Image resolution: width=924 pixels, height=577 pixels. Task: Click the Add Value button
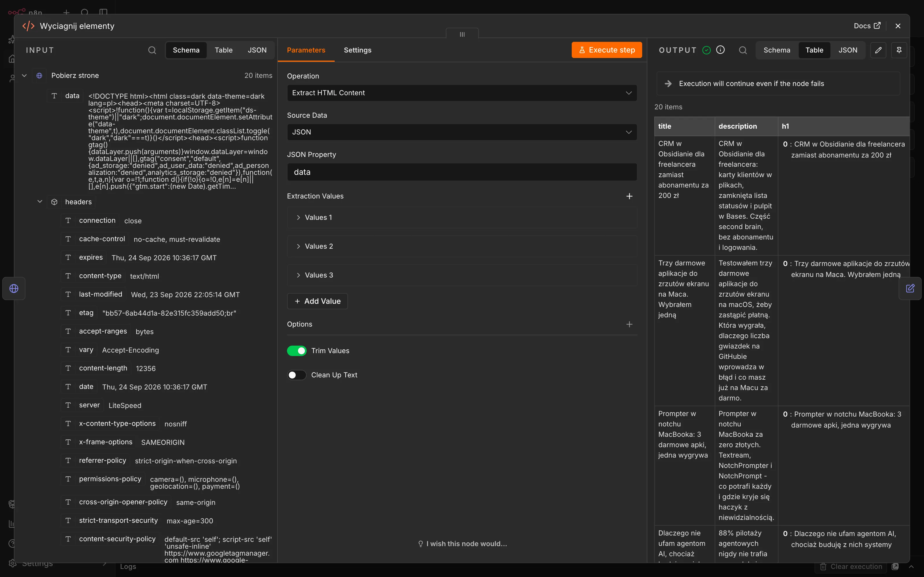point(317,301)
